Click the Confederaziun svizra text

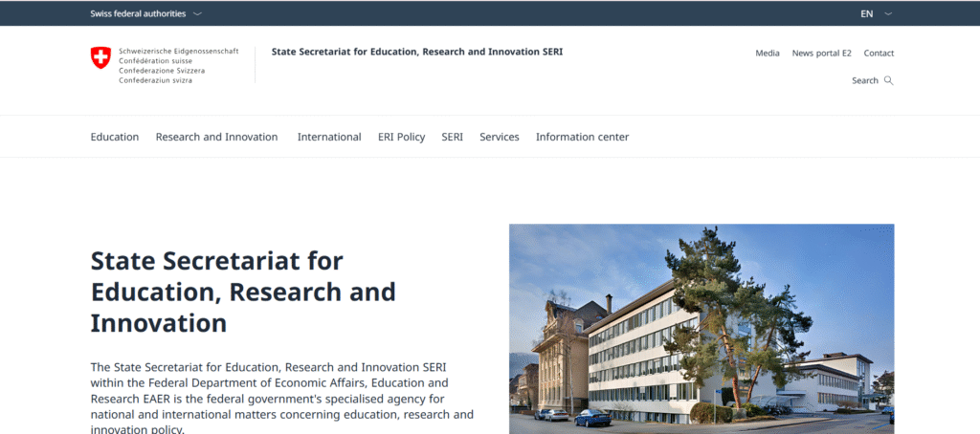(x=156, y=80)
